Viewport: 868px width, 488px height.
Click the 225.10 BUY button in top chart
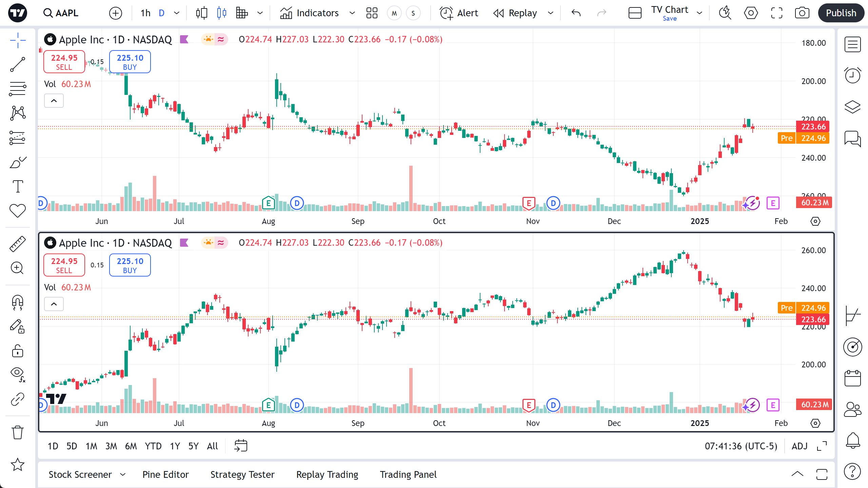[x=130, y=62]
